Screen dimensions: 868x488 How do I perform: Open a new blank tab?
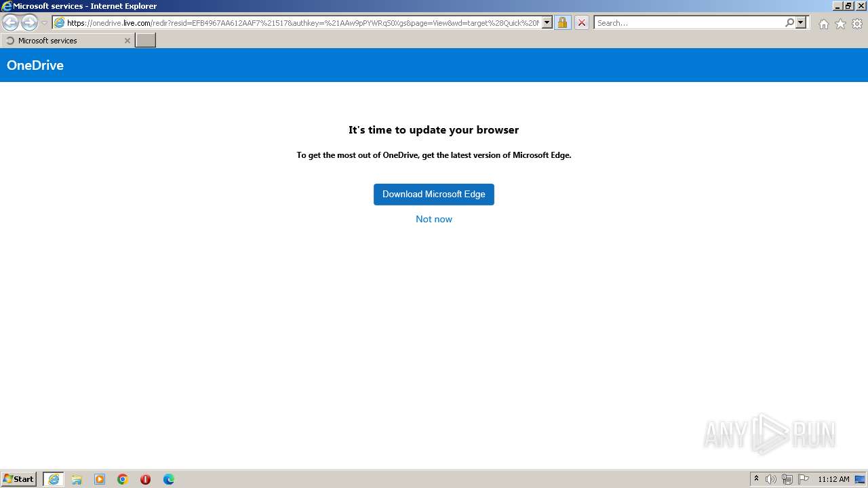(146, 41)
